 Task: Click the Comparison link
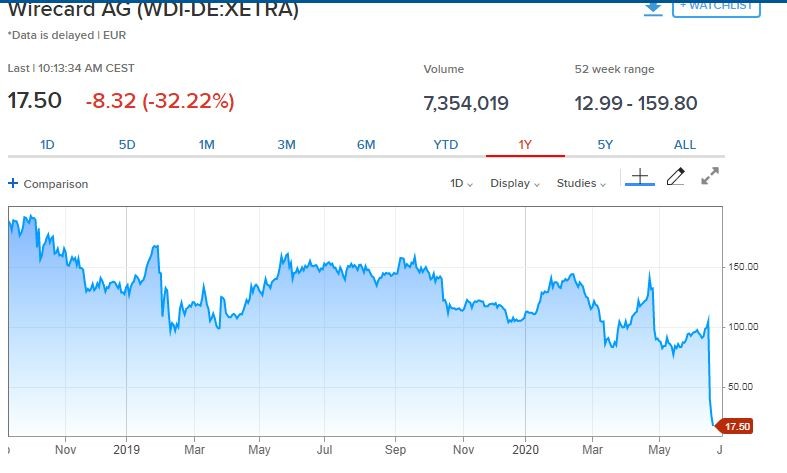pyautogui.click(x=56, y=184)
